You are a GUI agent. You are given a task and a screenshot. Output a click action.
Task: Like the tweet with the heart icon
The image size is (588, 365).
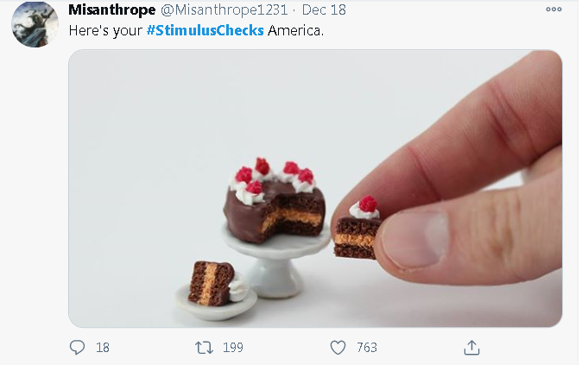[338, 347]
